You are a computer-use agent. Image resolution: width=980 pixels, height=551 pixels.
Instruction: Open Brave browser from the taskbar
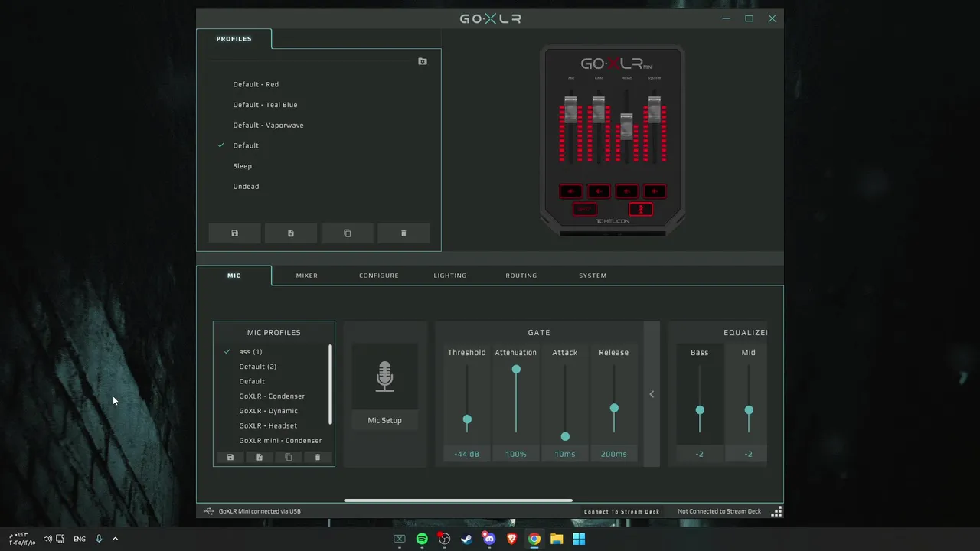point(511,539)
